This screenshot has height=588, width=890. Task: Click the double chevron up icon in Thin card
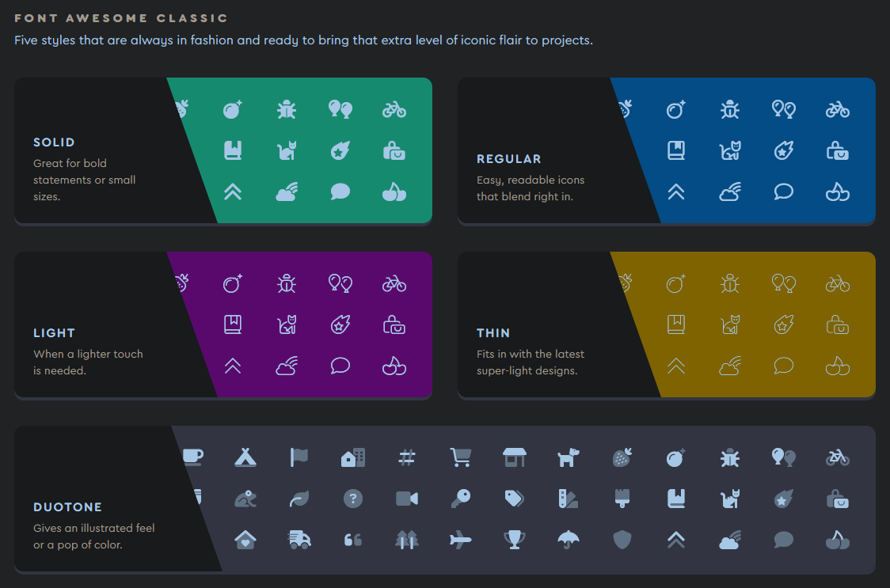(675, 366)
